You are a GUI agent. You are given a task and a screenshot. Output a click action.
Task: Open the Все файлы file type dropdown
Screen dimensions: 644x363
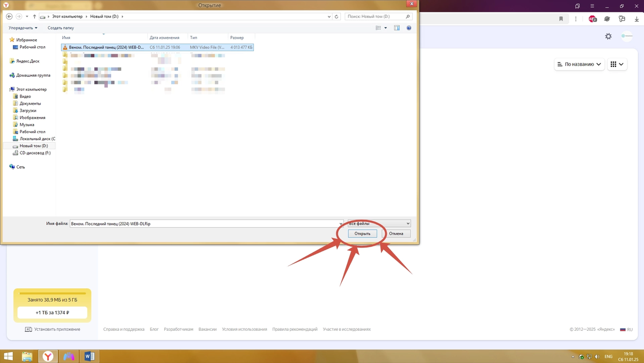(379, 223)
